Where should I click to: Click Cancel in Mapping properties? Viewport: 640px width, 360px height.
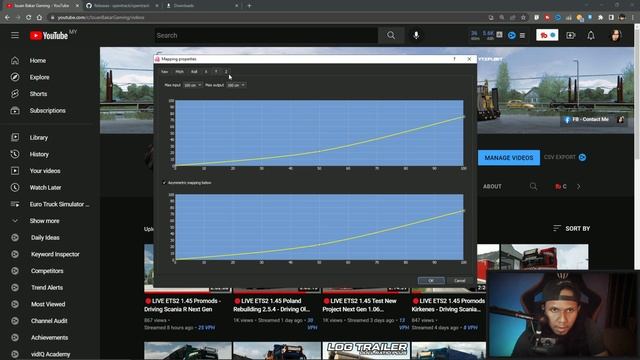[x=460, y=281]
